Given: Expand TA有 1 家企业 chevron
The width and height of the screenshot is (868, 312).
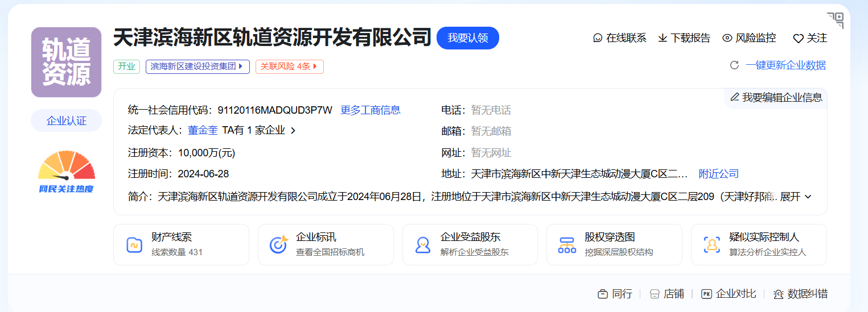Looking at the screenshot, I should 293,131.
